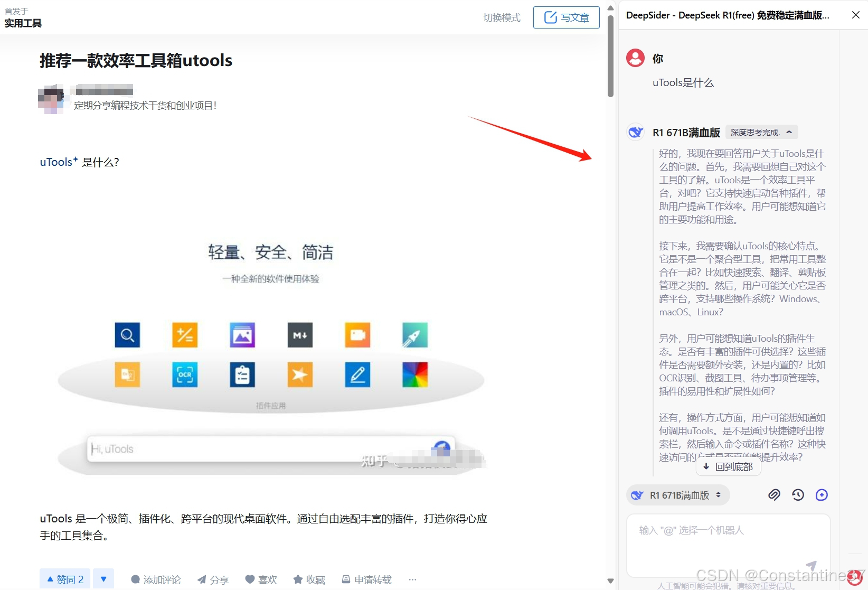Click 收藏 star favorite button
This screenshot has height=590, width=868.
pyautogui.click(x=309, y=579)
